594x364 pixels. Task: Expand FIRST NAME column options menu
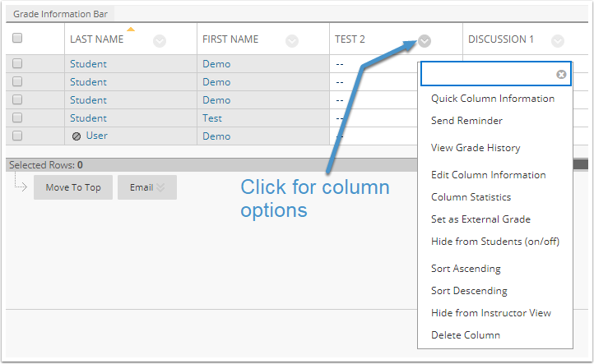(x=292, y=40)
